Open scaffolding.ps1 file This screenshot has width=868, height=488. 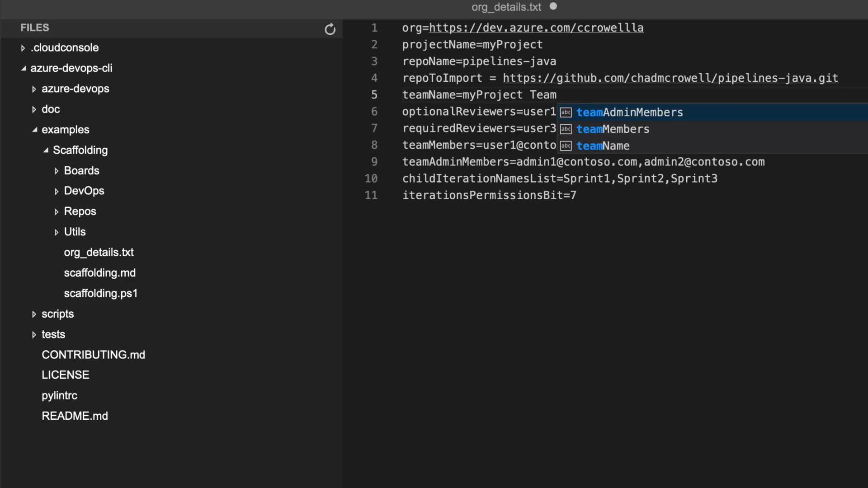[100, 293]
